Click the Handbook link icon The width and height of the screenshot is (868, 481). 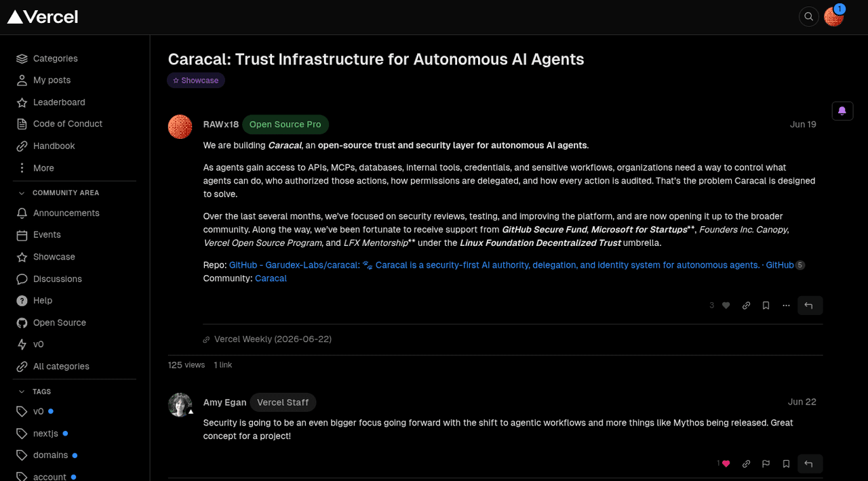22,146
